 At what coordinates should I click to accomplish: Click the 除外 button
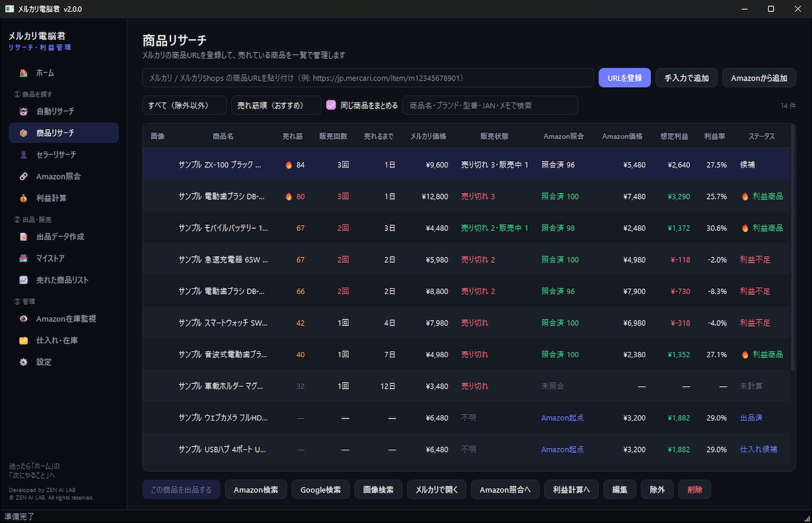point(657,490)
